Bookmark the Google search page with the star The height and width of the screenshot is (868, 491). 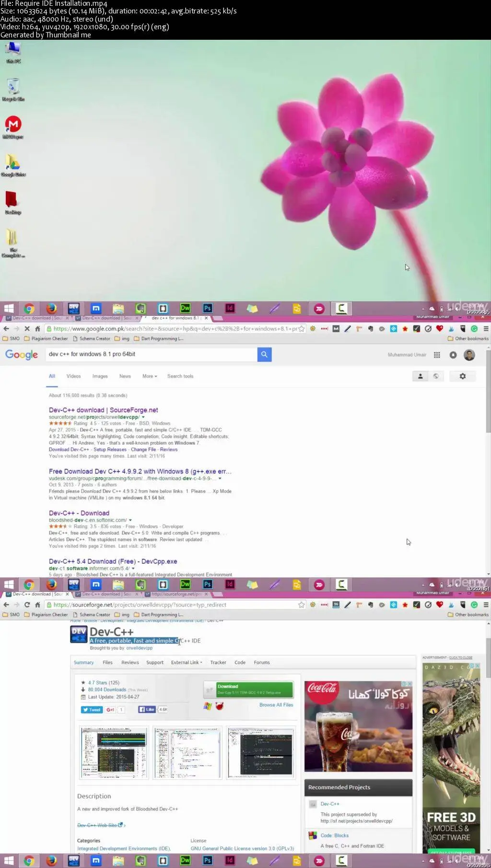tap(302, 329)
